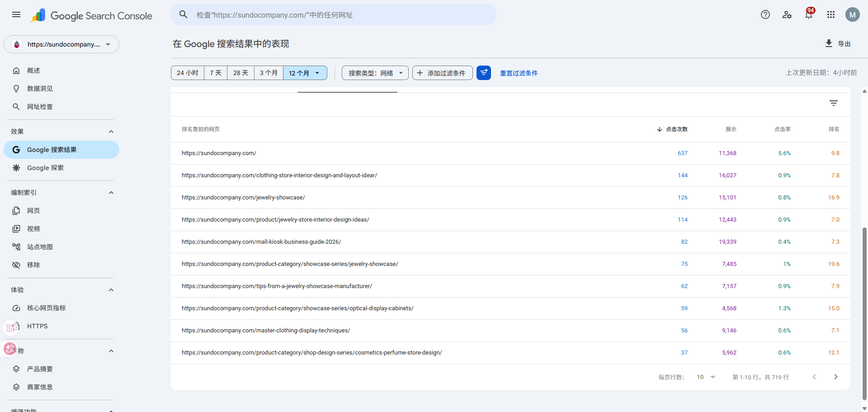Click 重置过滤条件 link

[519, 73]
